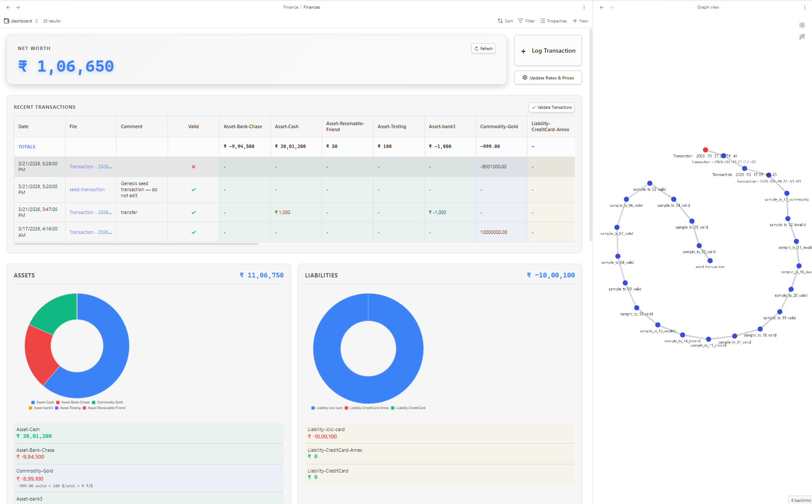
Task: Open the 6 backlinks indicator
Action: pos(800,500)
